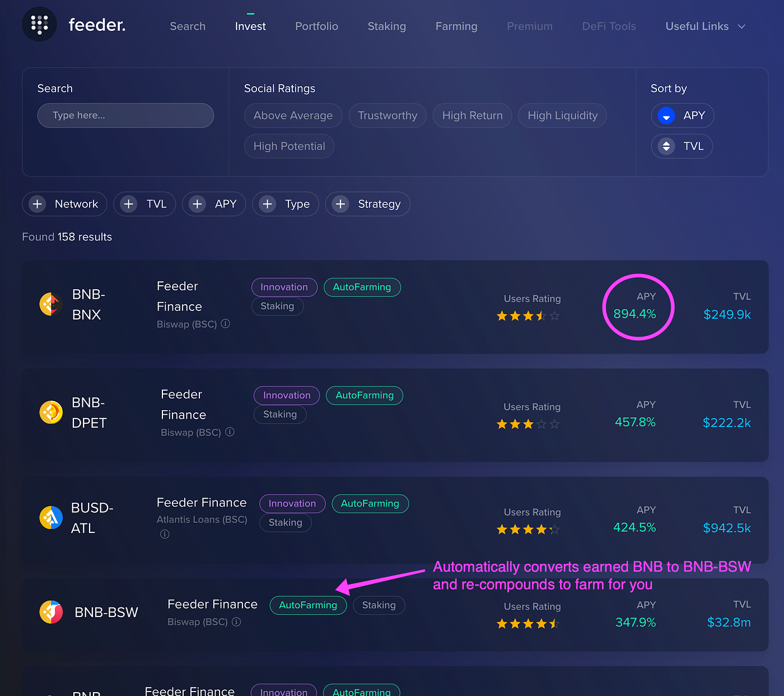Expand the Strategy filter plus icon
784x696 pixels.
pyautogui.click(x=340, y=204)
